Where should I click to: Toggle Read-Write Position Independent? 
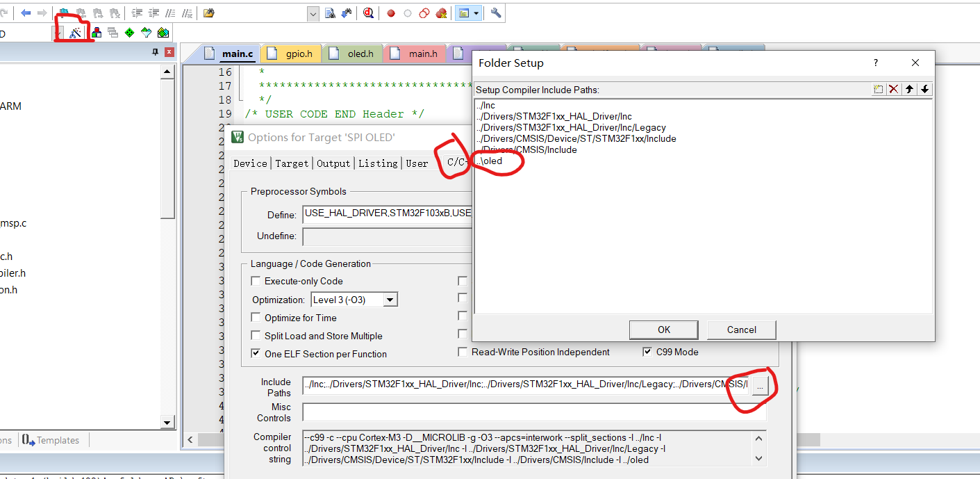coord(463,352)
